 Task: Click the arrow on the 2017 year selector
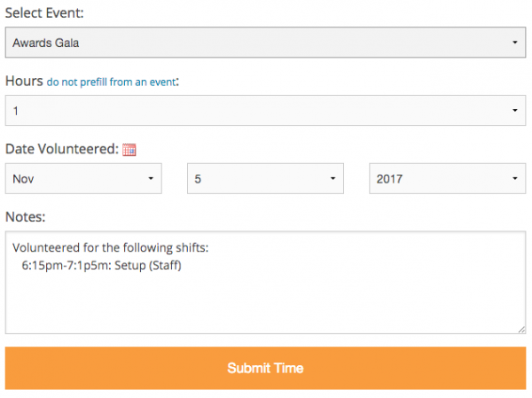click(x=514, y=179)
